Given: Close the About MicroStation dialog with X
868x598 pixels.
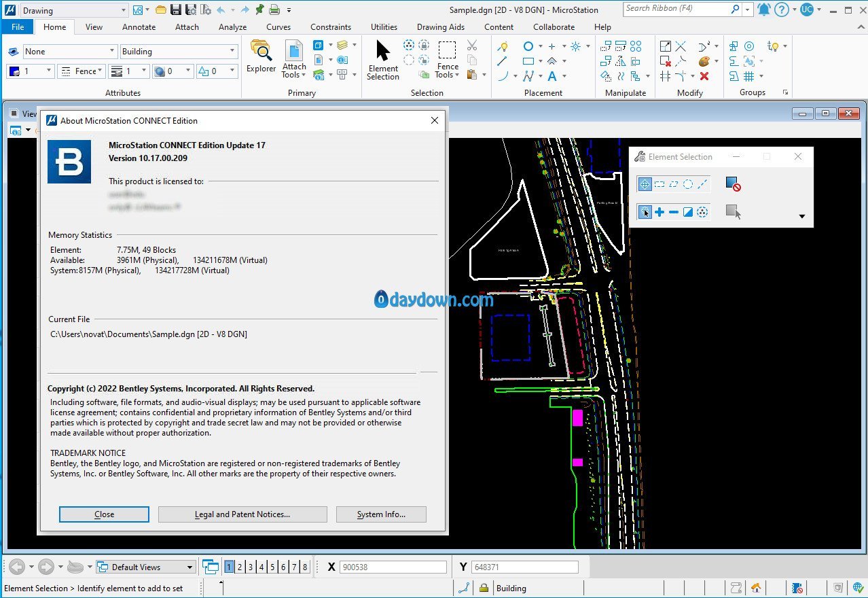Looking at the screenshot, I should [435, 120].
